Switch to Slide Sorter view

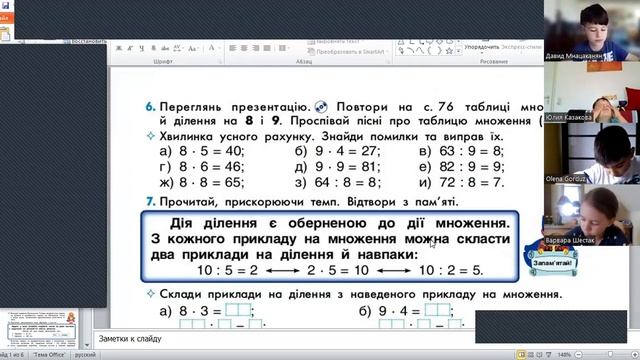tap(531, 355)
